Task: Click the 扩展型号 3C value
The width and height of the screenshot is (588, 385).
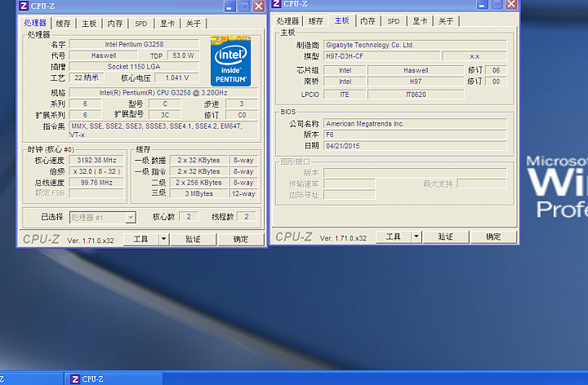Action: coord(165,115)
